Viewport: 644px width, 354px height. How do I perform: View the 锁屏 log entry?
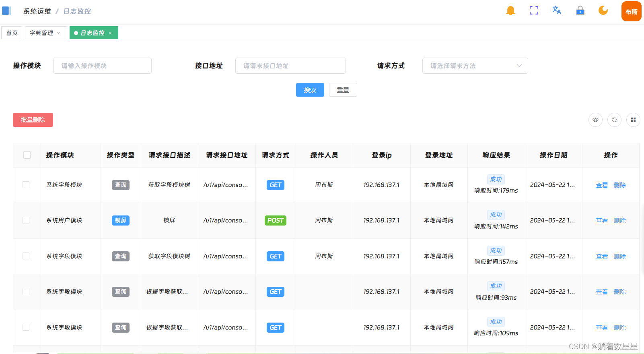pyautogui.click(x=602, y=220)
